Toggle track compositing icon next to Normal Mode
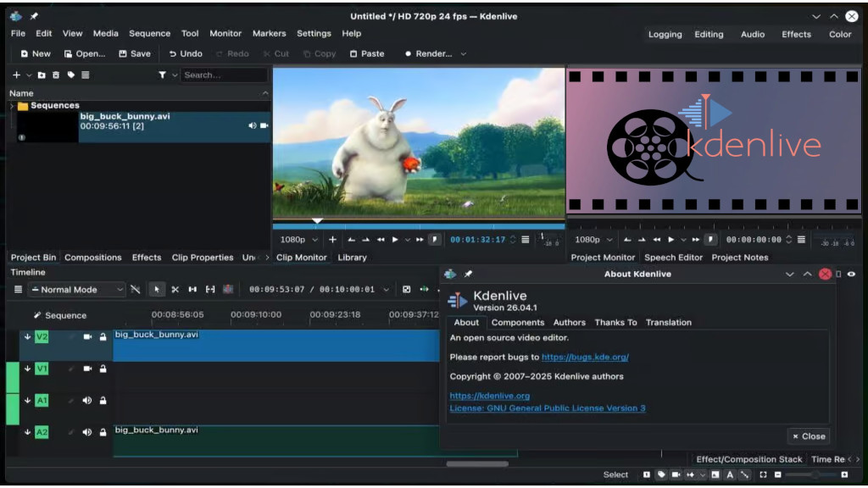The image size is (868, 488). tap(135, 290)
